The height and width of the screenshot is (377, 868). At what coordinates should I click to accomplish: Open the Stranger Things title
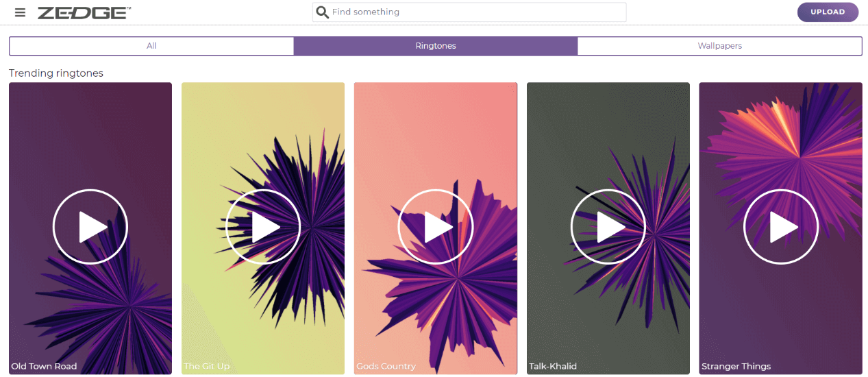coord(736,366)
